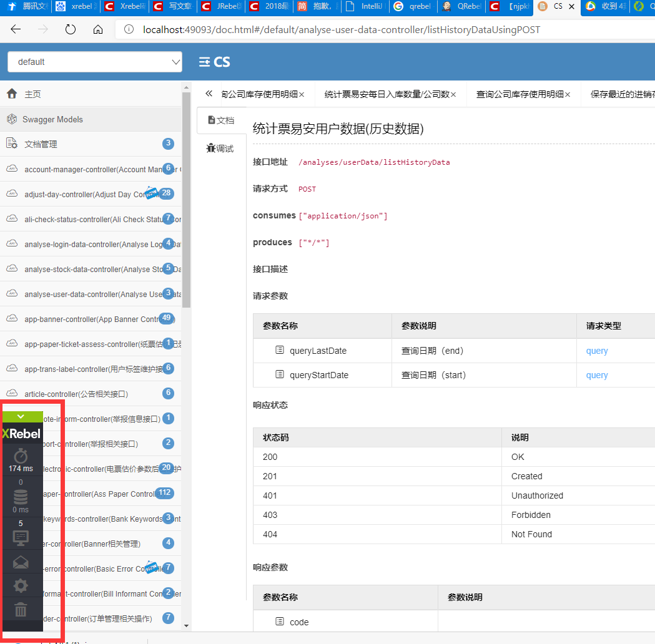Image resolution: width=655 pixels, height=644 pixels.
Task: Open the Banner相关管理 controller entry
Action: coord(112,544)
